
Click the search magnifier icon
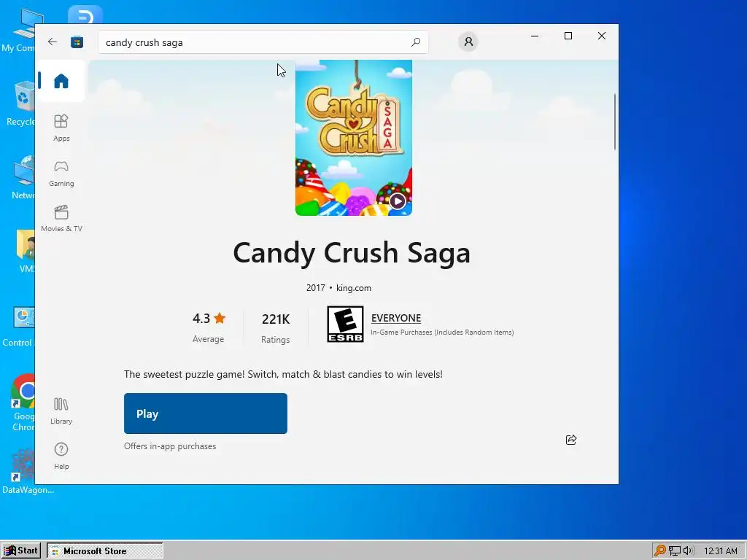[x=415, y=42]
